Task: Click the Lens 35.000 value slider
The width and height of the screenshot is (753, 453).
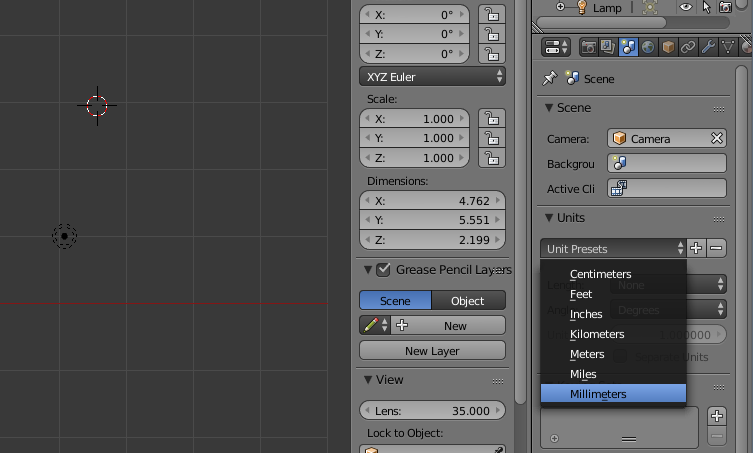Action: point(432,411)
